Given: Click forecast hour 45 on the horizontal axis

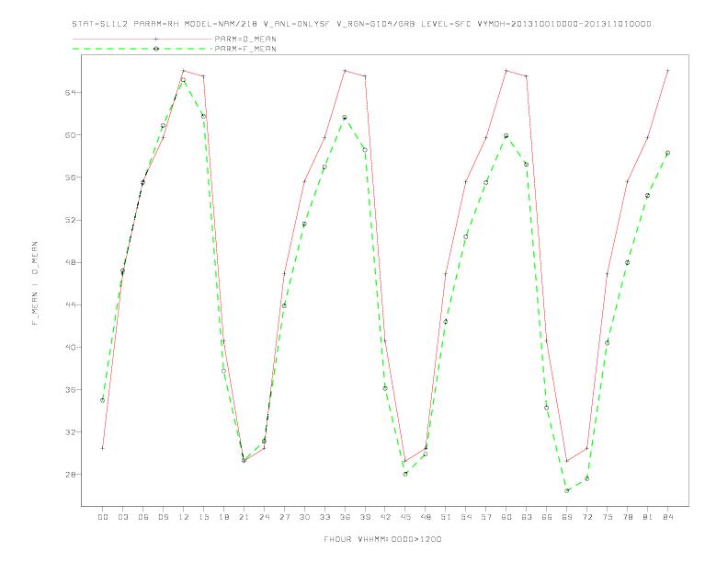Looking at the screenshot, I should pos(405,517).
